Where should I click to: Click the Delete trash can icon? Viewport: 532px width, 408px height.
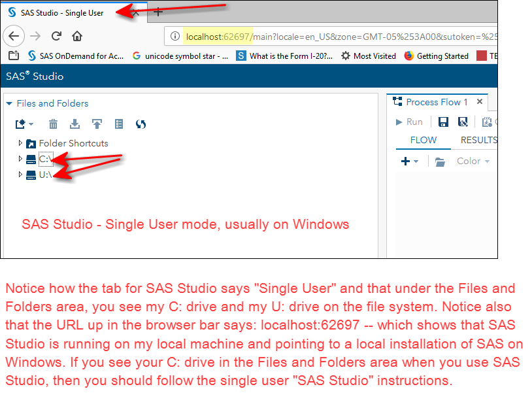[54, 124]
